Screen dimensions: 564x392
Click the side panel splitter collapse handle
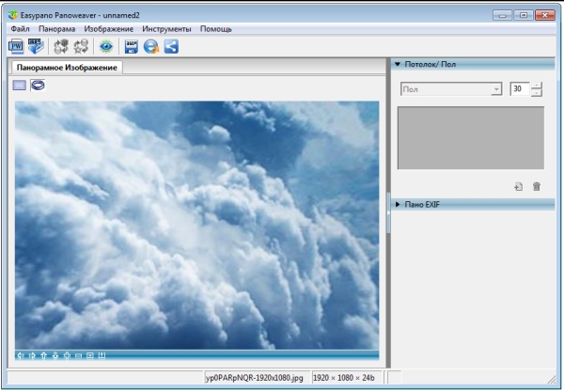pyautogui.click(x=388, y=212)
